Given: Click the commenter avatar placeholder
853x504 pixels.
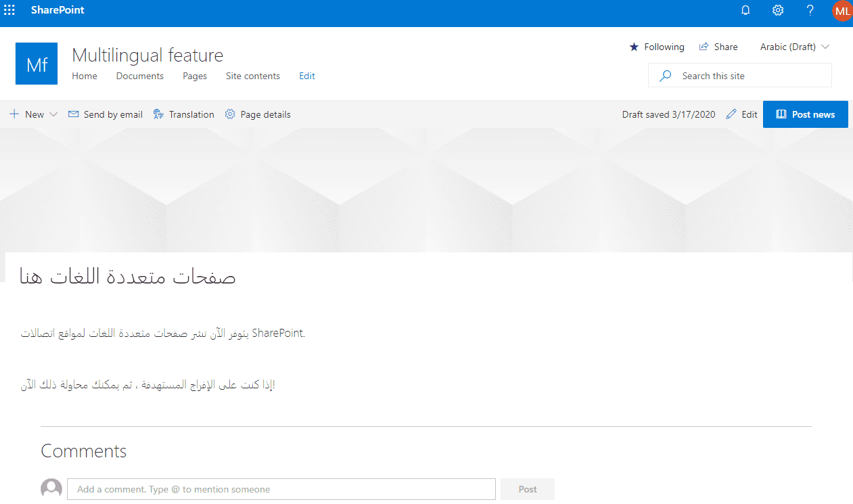Looking at the screenshot, I should [x=51, y=488].
